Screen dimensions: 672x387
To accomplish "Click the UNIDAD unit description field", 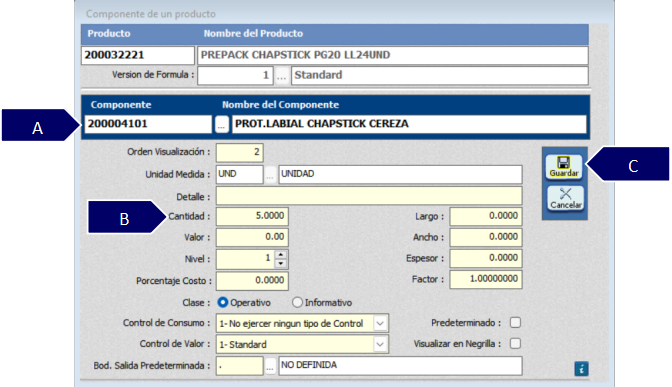I will pyautogui.click(x=400, y=174).
